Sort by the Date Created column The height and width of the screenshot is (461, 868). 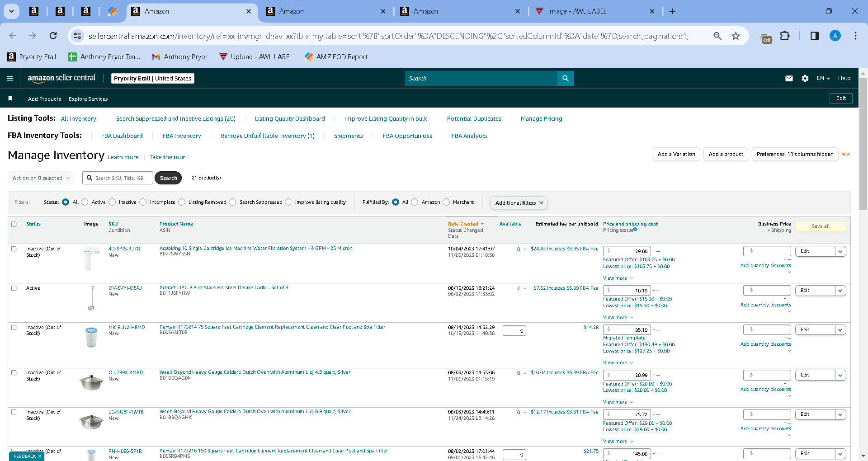(x=466, y=224)
